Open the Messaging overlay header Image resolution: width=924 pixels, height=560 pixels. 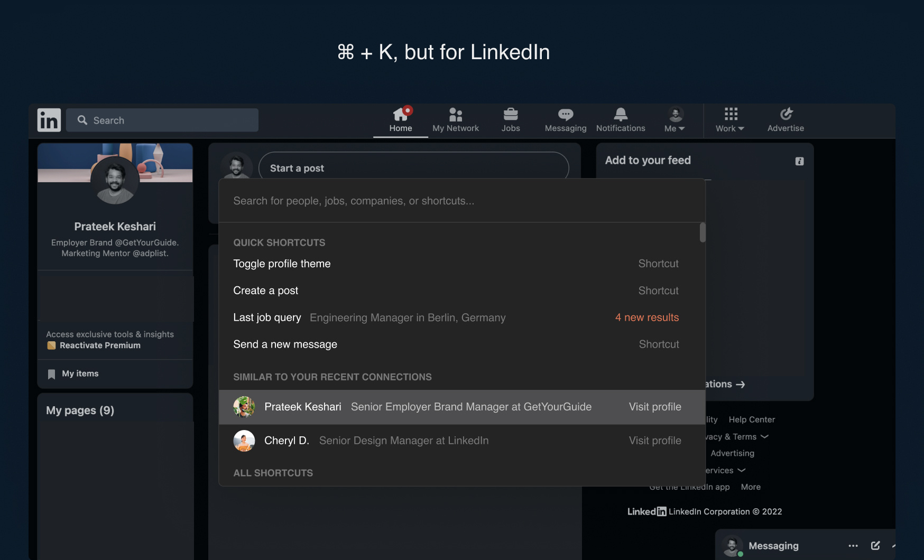[x=805, y=545]
